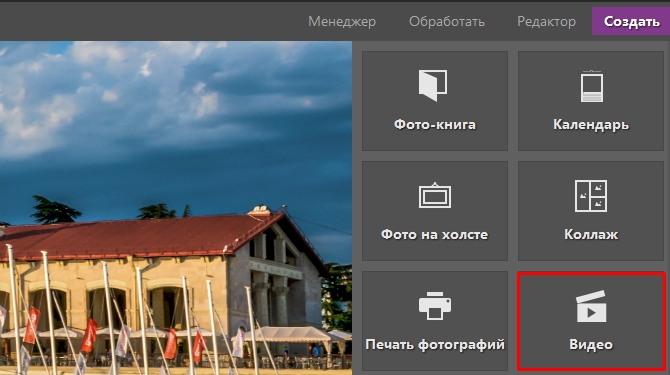Start the Видео label
Image resolution: width=670 pixels, height=375 pixels.
tap(591, 344)
